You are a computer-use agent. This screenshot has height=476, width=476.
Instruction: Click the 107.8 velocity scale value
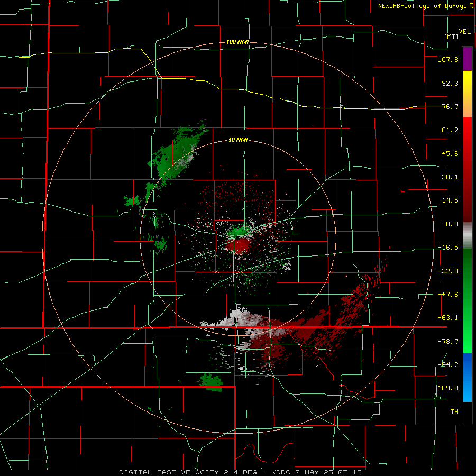point(448,59)
